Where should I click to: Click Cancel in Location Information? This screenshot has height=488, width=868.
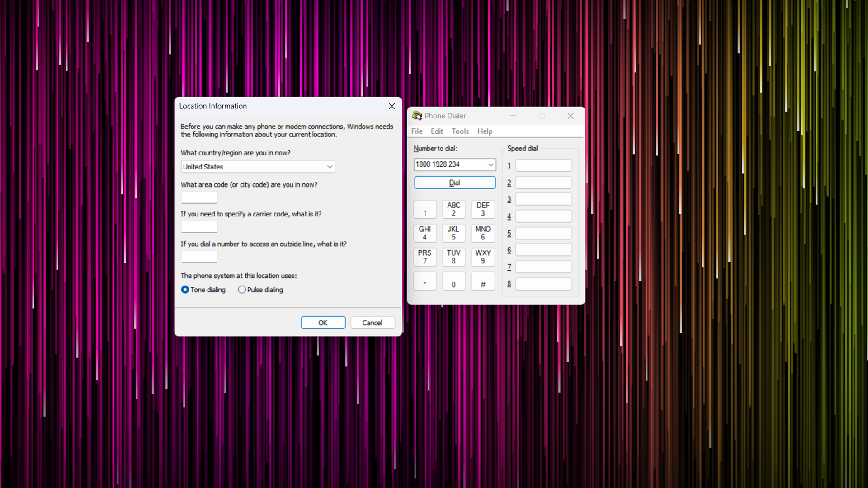372,323
